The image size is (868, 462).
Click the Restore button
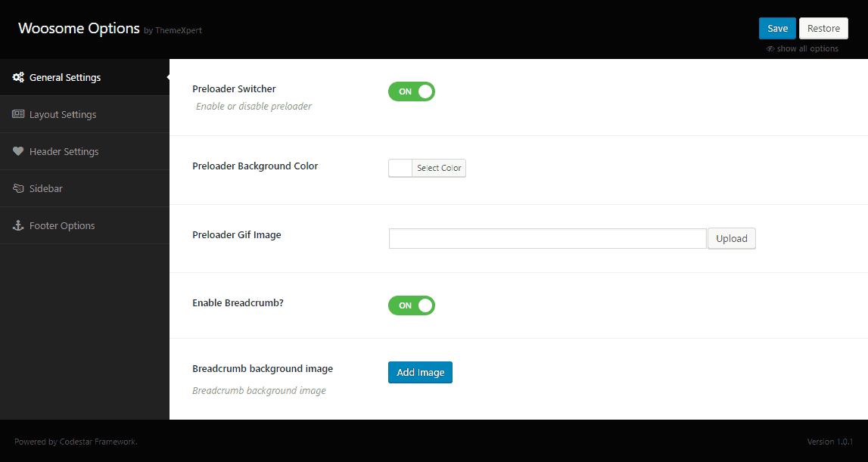823,28
